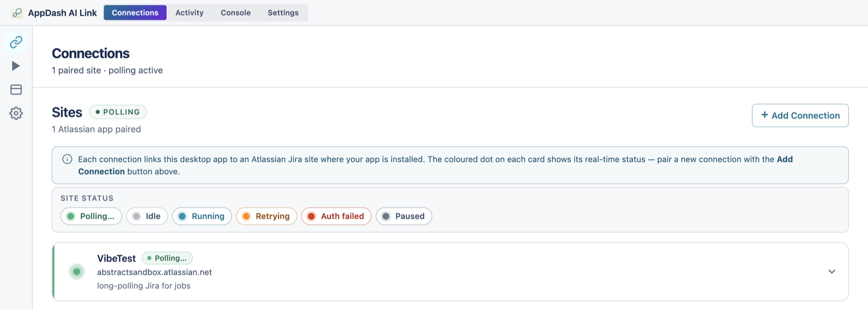Open Console via sidebar window icon

pyautogui.click(x=16, y=89)
